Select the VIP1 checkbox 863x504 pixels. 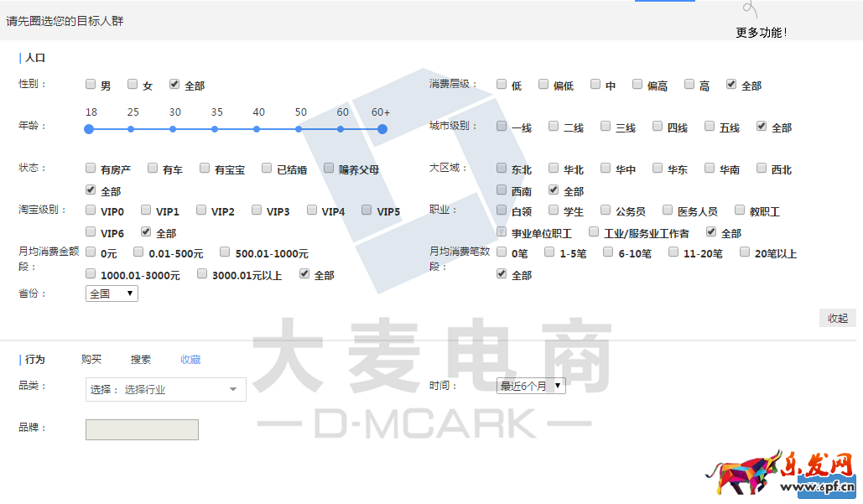coord(146,210)
